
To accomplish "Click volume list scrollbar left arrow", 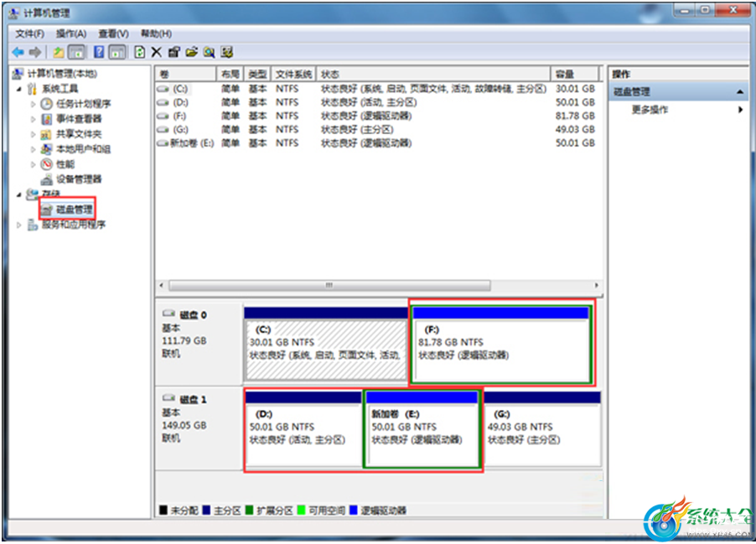I will (162, 286).
